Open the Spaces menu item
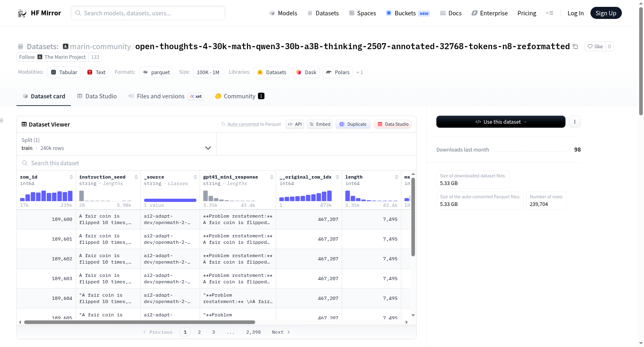This screenshot has width=644, height=347. click(x=362, y=13)
